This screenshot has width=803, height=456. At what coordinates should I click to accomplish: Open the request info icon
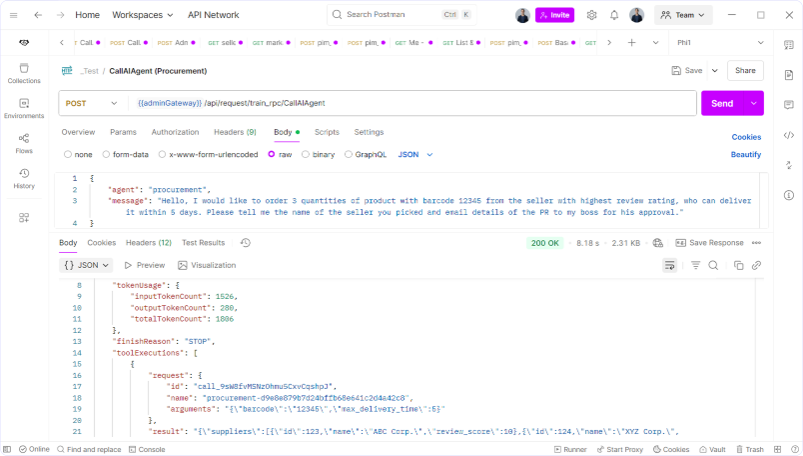(x=789, y=195)
